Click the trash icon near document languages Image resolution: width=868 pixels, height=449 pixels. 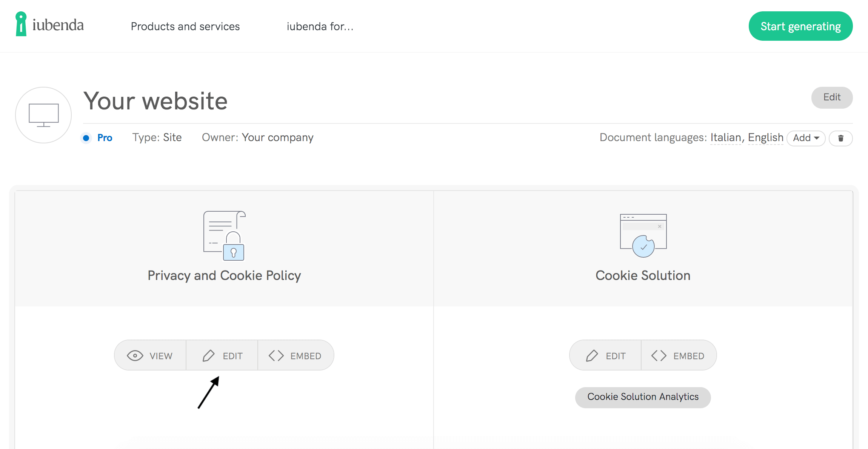(840, 138)
